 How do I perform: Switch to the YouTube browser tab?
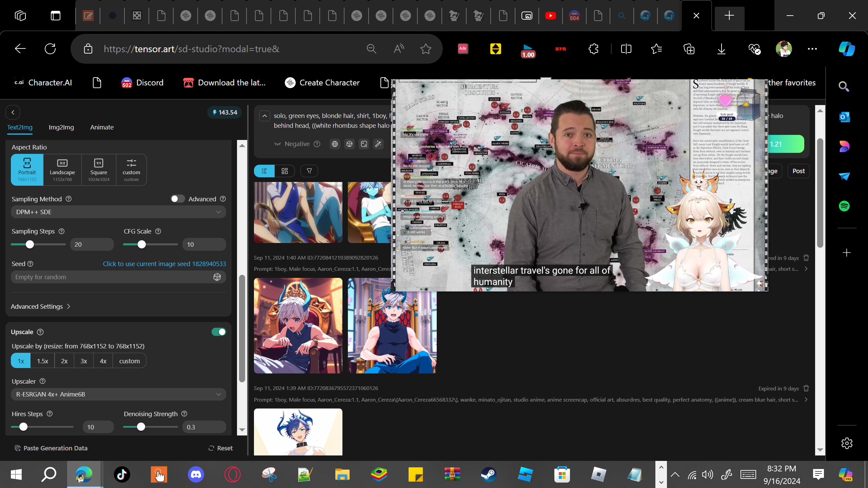coord(551,16)
